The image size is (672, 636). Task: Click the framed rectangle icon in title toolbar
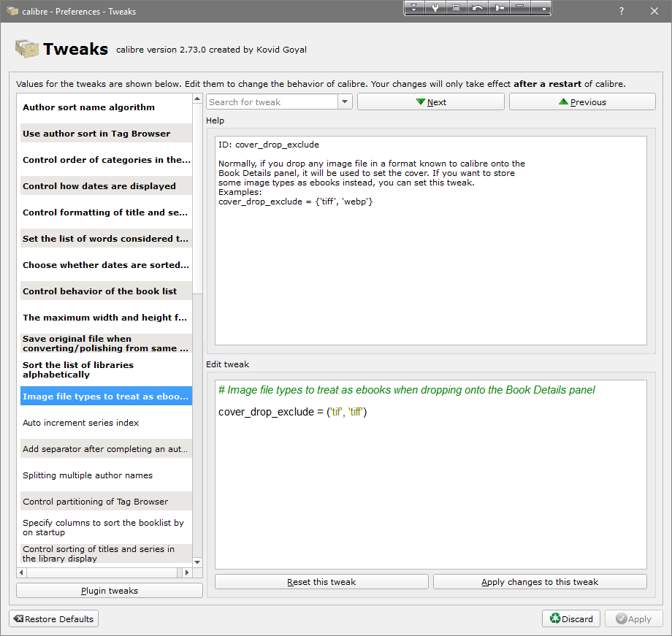tap(456, 8)
